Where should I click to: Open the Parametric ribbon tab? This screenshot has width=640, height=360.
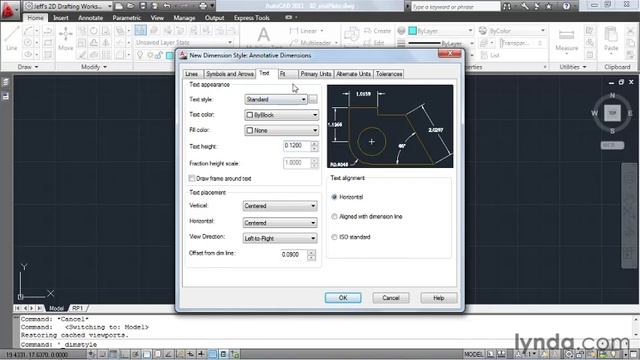pos(127,18)
